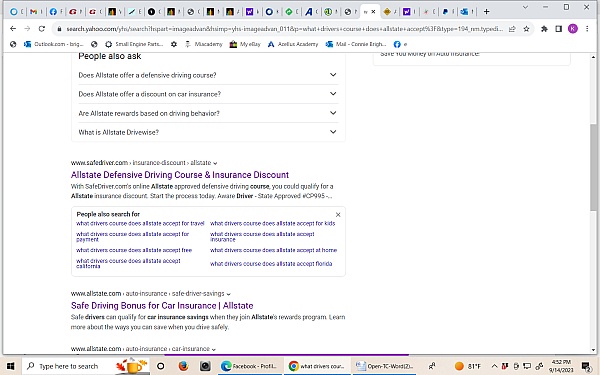Open the tab search chevron
This screenshot has height=375, width=600.
[525, 7]
